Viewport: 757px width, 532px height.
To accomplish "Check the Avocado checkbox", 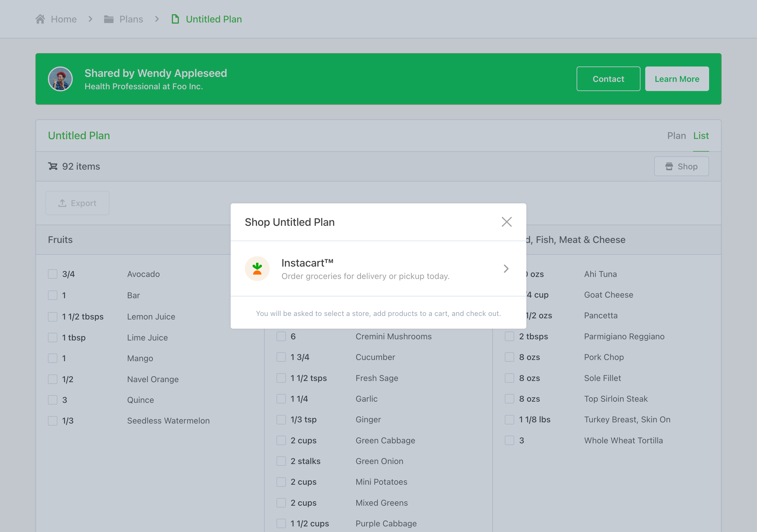I will [x=53, y=274].
